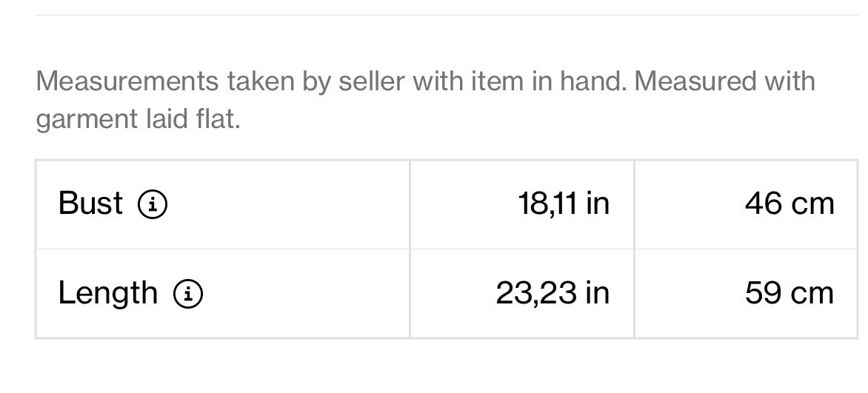
Task: Click the 18,11 in bust value
Action: pyautogui.click(x=564, y=204)
